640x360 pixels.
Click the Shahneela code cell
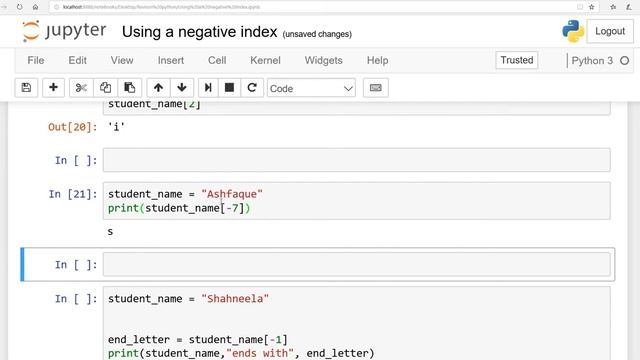click(x=357, y=323)
